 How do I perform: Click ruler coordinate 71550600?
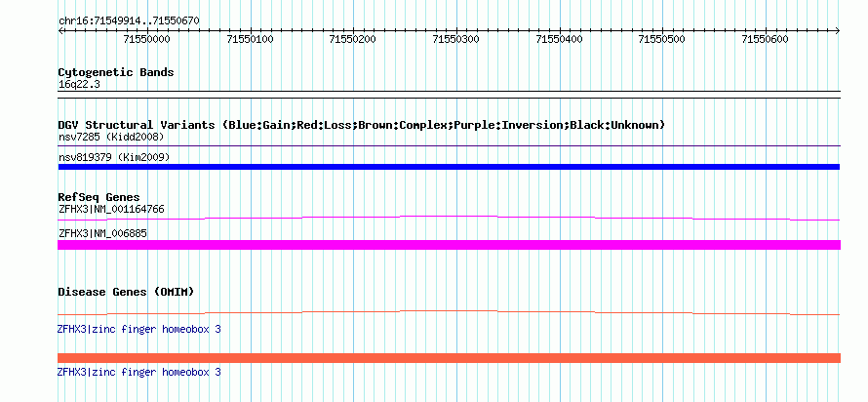765,39
